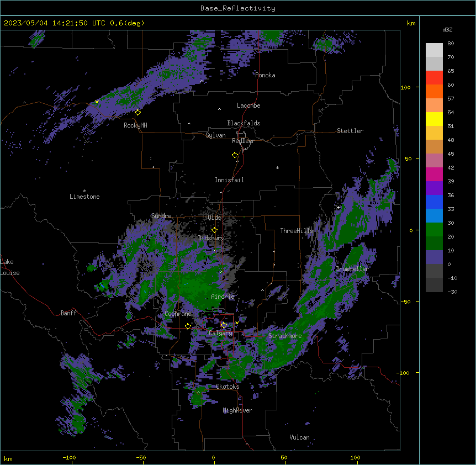Click the Stettler city label
The image size is (476, 465).
click(350, 131)
